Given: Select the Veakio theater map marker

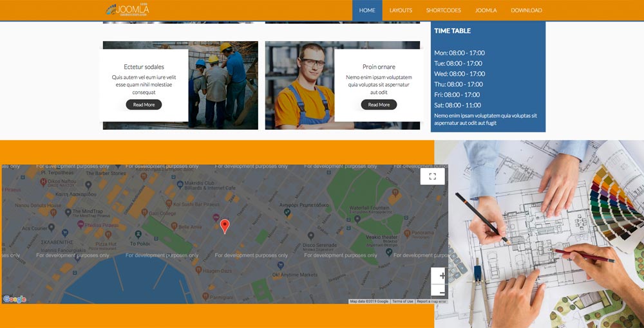Looking at the screenshot, I should point(361,237).
